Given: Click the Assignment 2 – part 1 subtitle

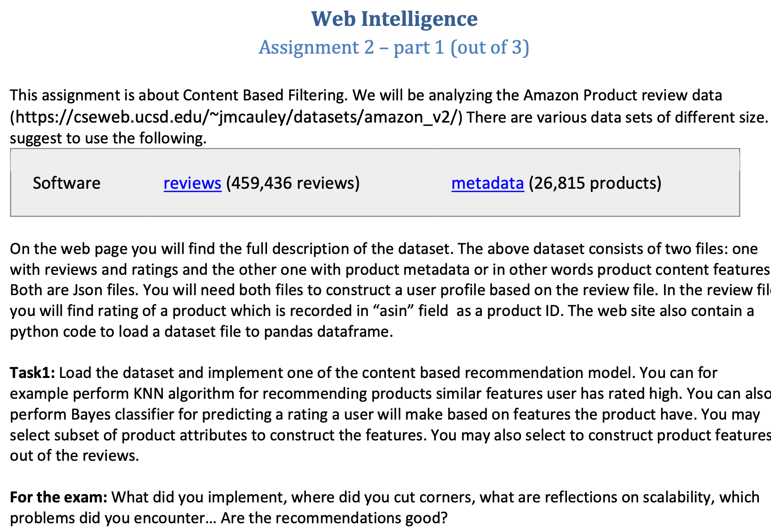Looking at the screenshot, I should 394,47.
